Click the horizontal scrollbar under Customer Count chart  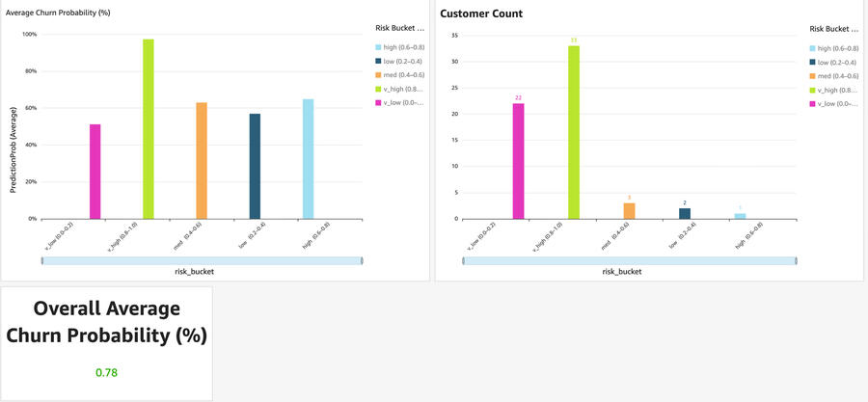click(629, 260)
